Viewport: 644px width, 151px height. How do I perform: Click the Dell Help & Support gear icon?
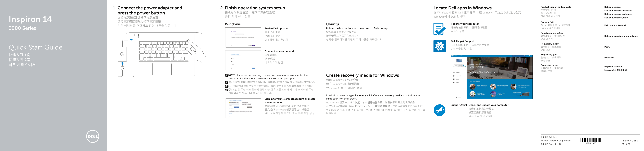coord(439,46)
